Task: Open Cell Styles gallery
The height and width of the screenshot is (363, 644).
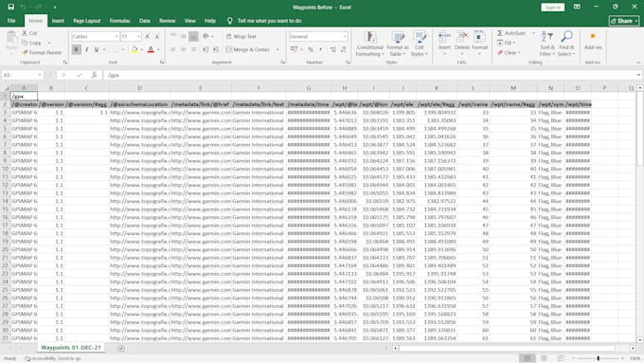Action: point(420,44)
